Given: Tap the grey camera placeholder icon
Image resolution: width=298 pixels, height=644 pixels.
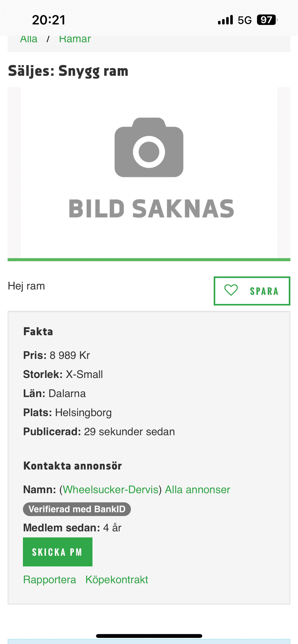Looking at the screenshot, I should (x=149, y=147).
